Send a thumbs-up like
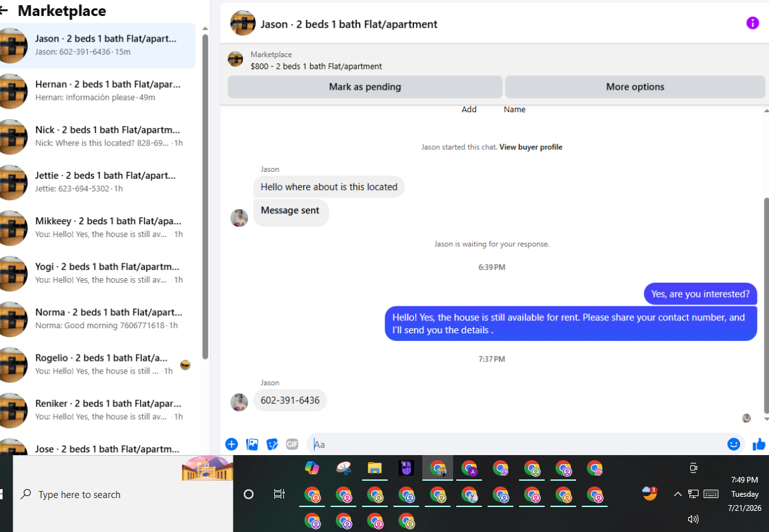This screenshot has width=769, height=532. [759, 444]
